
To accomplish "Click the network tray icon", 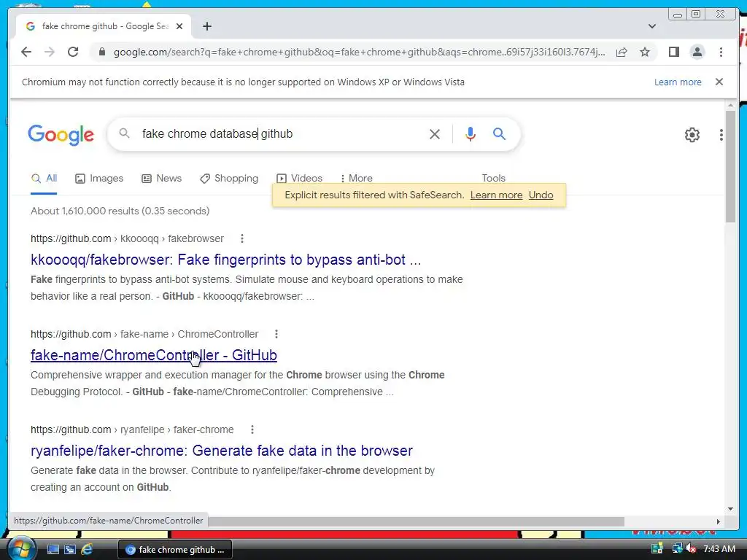I will 676,549.
